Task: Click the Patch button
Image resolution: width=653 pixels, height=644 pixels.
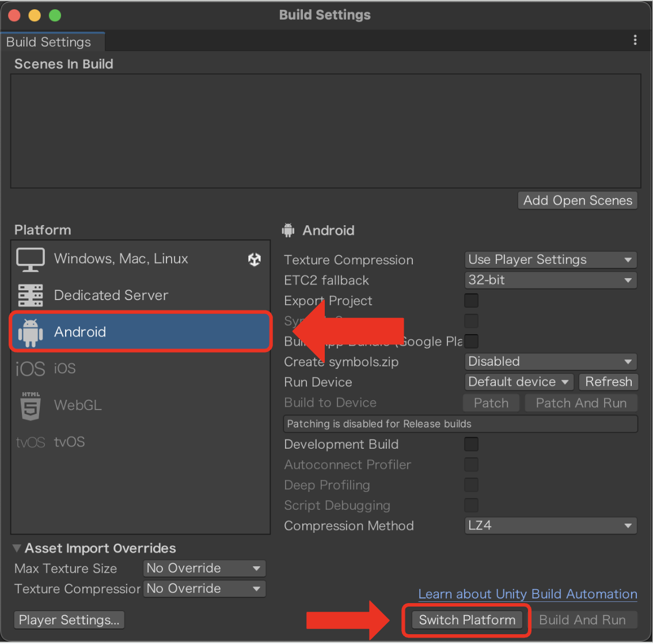Action: [491, 403]
